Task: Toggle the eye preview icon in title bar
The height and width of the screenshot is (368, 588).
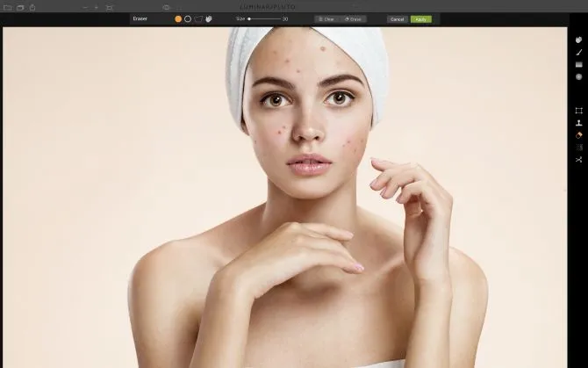Action: click(166, 7)
